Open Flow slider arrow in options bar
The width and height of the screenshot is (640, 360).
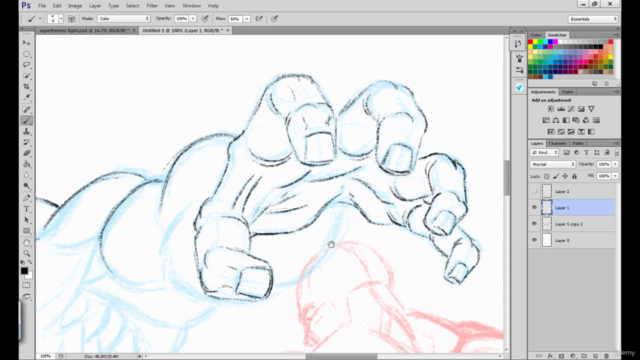pyautogui.click(x=247, y=19)
